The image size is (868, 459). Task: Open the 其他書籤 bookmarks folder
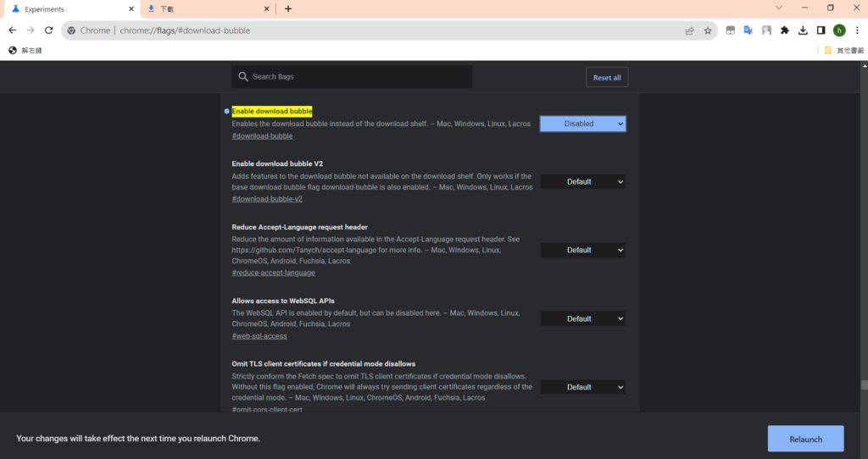point(843,50)
